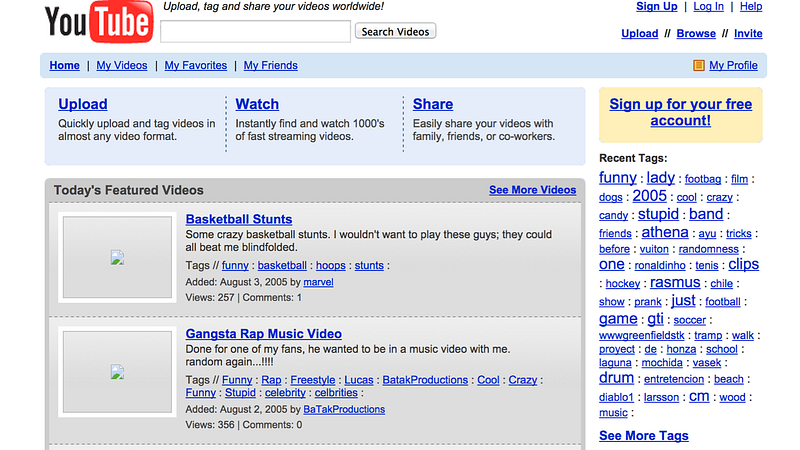
Task: Open See More Tags link
Action: (x=644, y=436)
